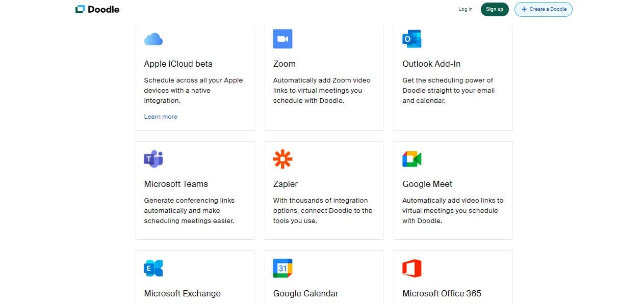Click the Microsoft Teams card heading
The image size is (644, 304).
coord(176,184)
